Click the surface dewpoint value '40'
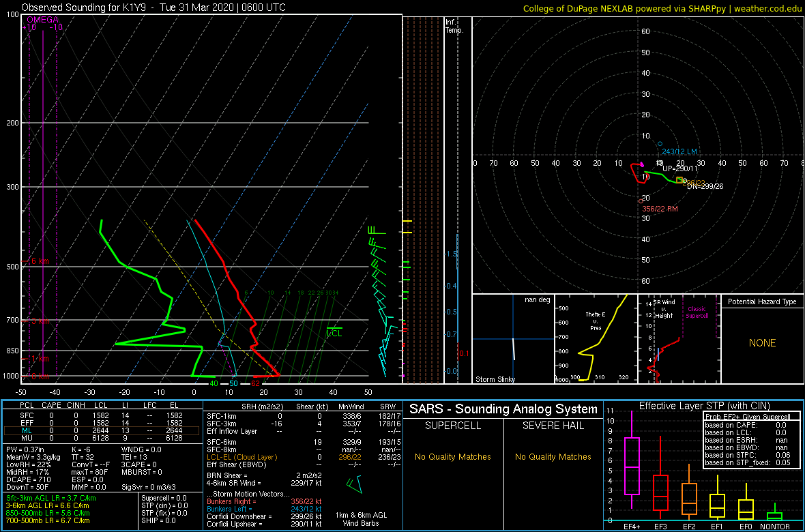The image size is (805, 532). pyautogui.click(x=214, y=383)
